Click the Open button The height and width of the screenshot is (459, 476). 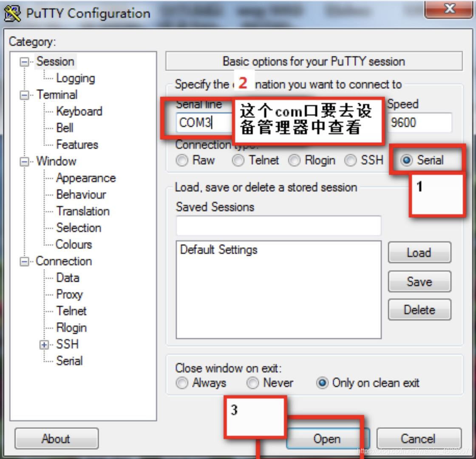pos(328,439)
